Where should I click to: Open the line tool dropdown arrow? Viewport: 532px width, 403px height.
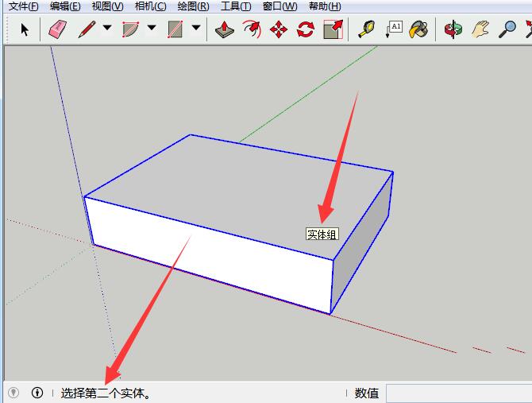[107, 28]
